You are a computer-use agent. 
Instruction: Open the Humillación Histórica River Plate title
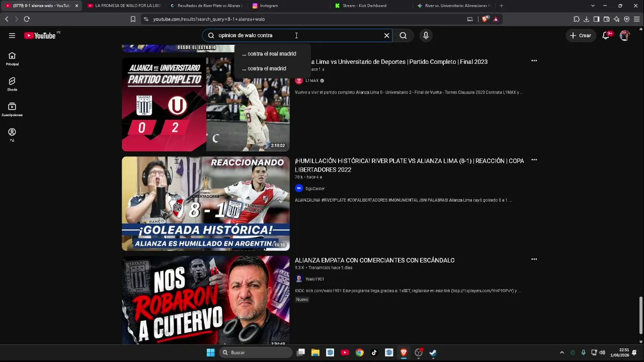pyautogui.click(x=409, y=165)
